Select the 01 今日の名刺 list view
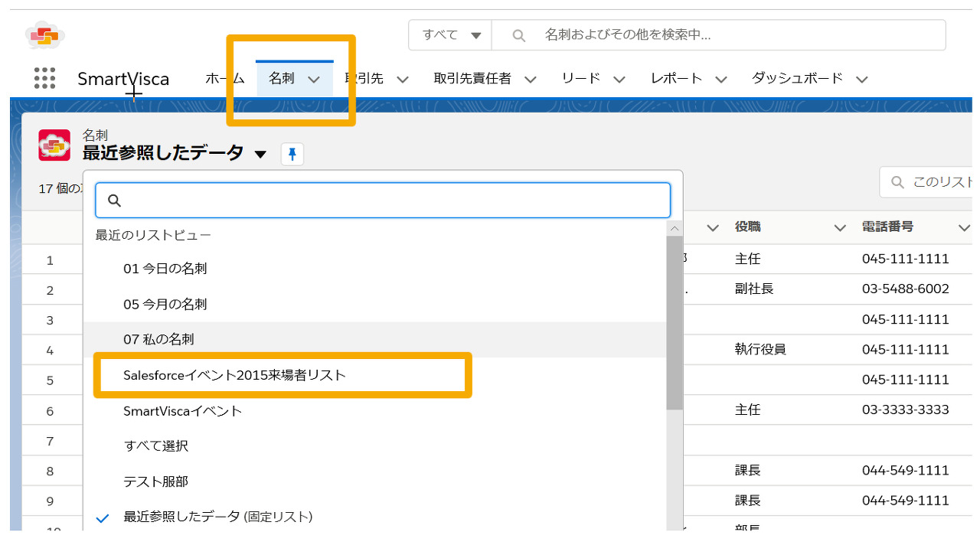 coord(375,269)
